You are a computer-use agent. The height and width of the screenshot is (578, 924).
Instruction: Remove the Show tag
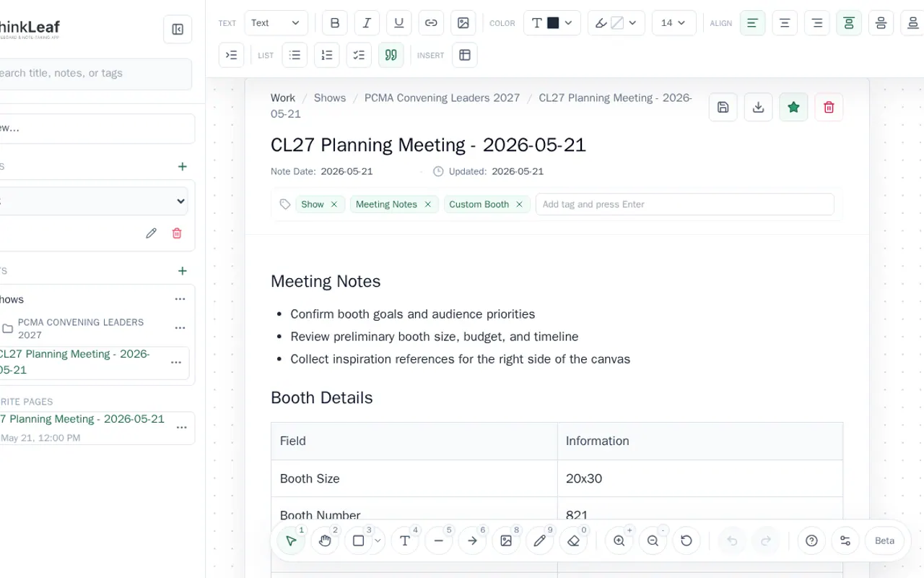(334, 204)
